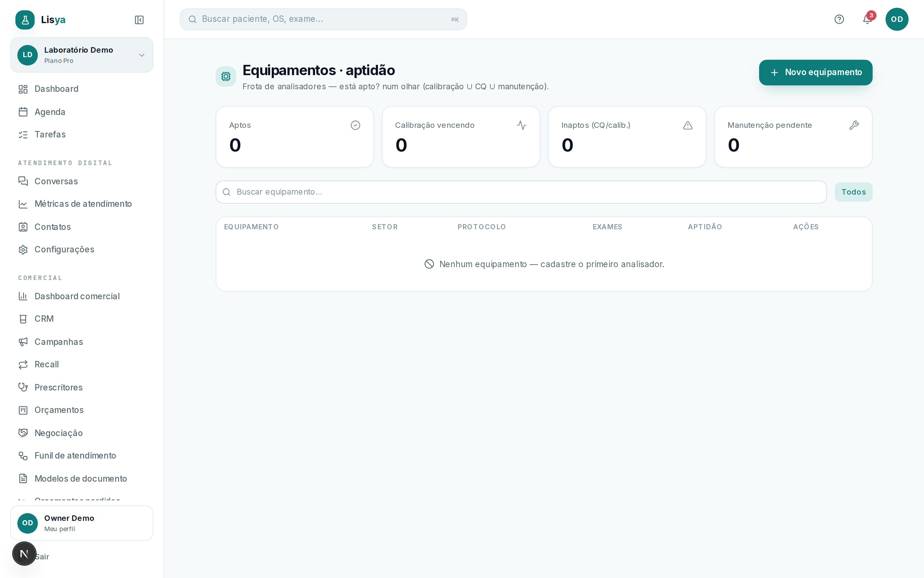This screenshot has height=578, width=924.
Task: Click the APTIDÃO column header
Action: (x=705, y=227)
